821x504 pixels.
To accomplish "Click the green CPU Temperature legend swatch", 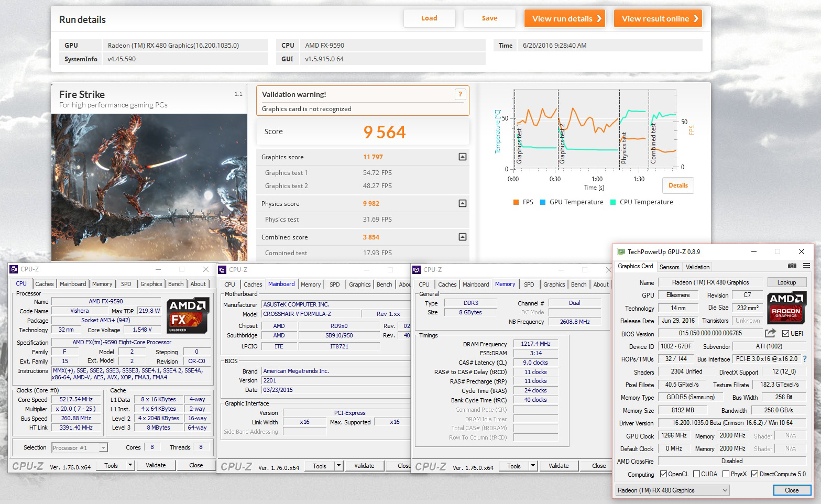I will point(613,202).
